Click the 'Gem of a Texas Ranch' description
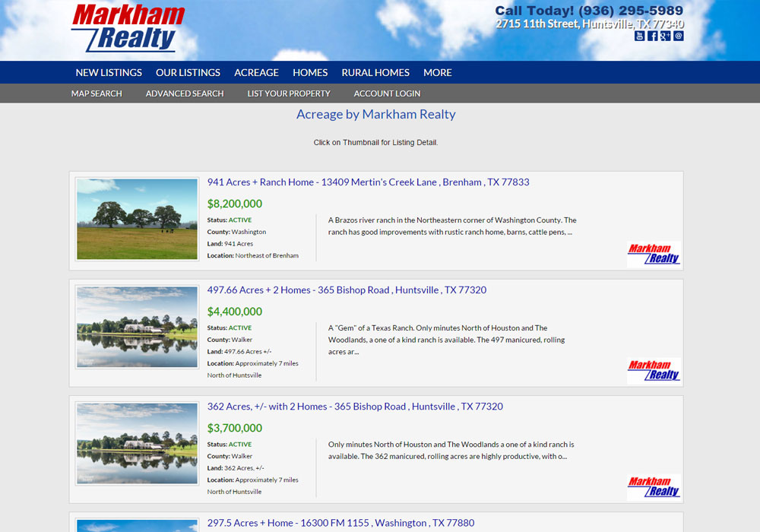Image resolution: width=760 pixels, height=532 pixels. tap(446, 340)
